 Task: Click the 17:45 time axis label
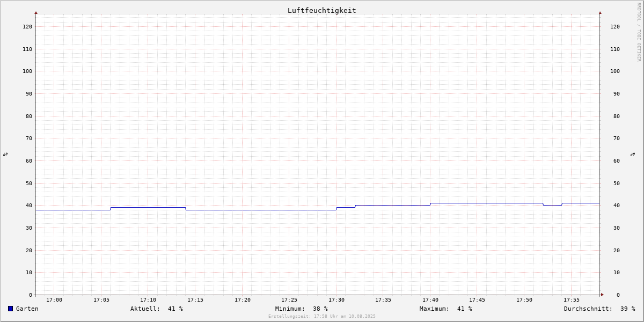[477, 300]
